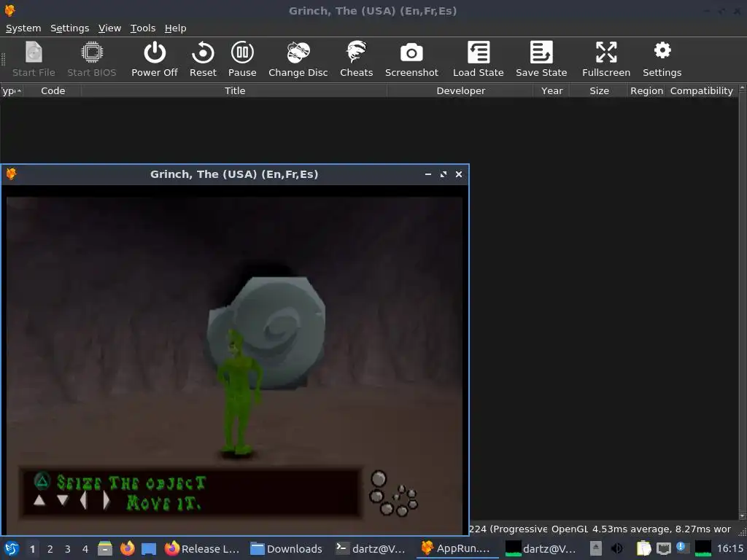747x560 pixels.
Task: Switch to workspace 3
Action: pos(68,549)
